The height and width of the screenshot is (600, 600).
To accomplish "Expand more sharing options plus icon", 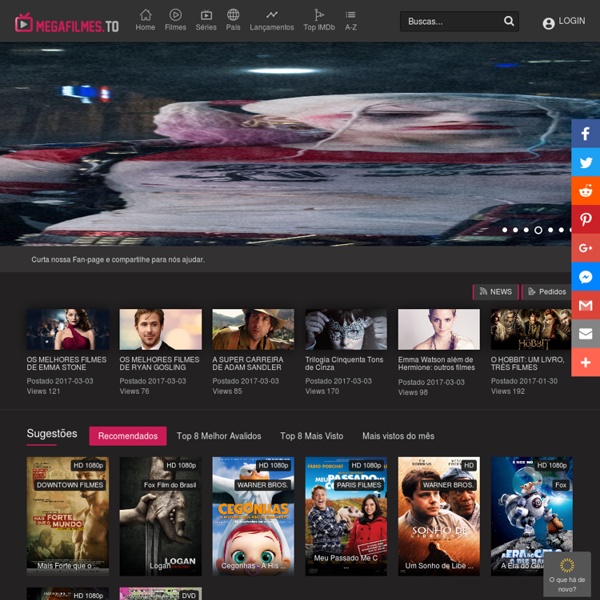I will [586, 362].
